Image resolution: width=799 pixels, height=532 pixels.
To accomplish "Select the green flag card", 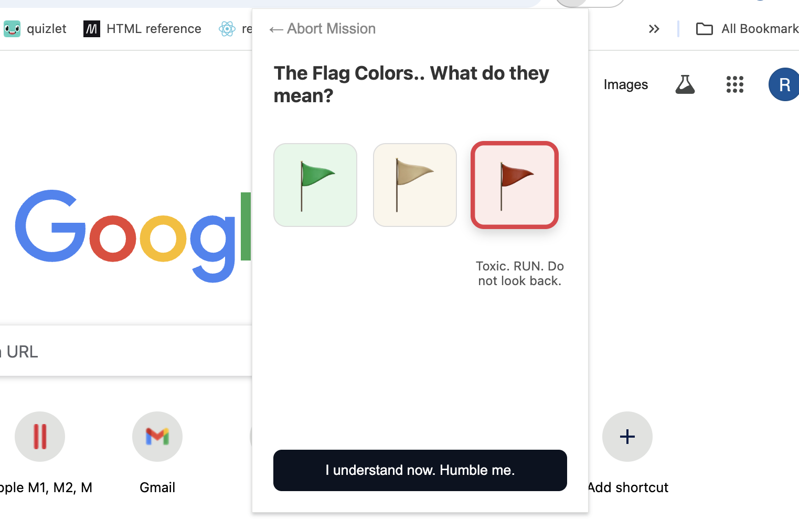I will [x=315, y=185].
